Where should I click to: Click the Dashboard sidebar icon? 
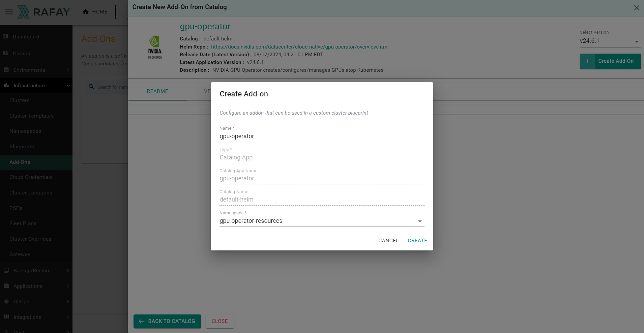click(x=6, y=36)
